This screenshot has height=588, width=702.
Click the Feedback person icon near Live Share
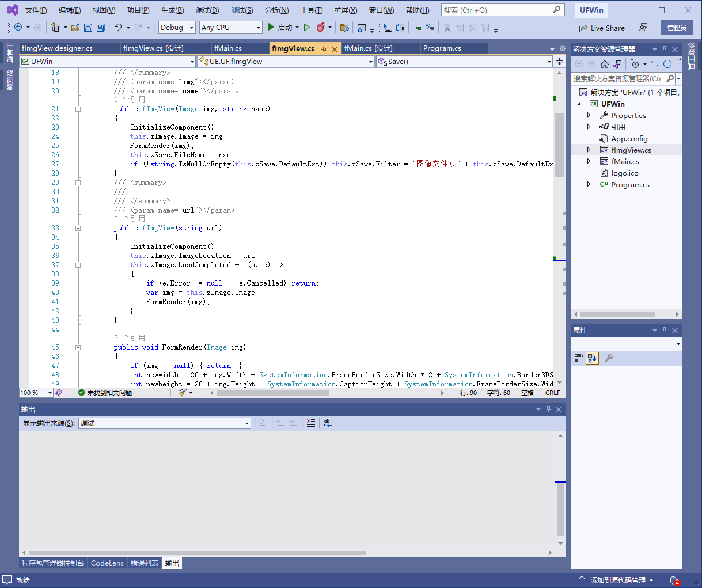pyautogui.click(x=643, y=27)
